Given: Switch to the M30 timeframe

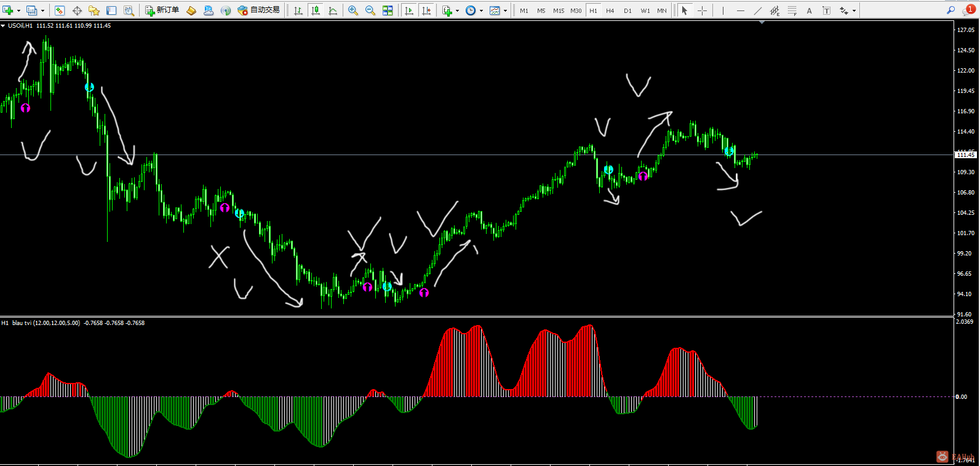Looking at the screenshot, I should [576, 10].
